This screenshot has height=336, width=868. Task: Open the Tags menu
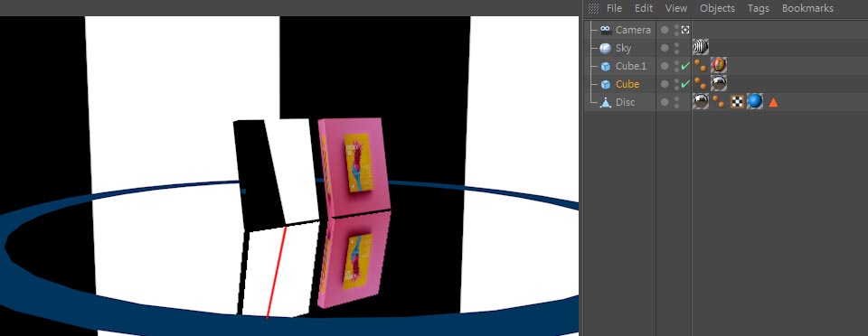[758, 8]
